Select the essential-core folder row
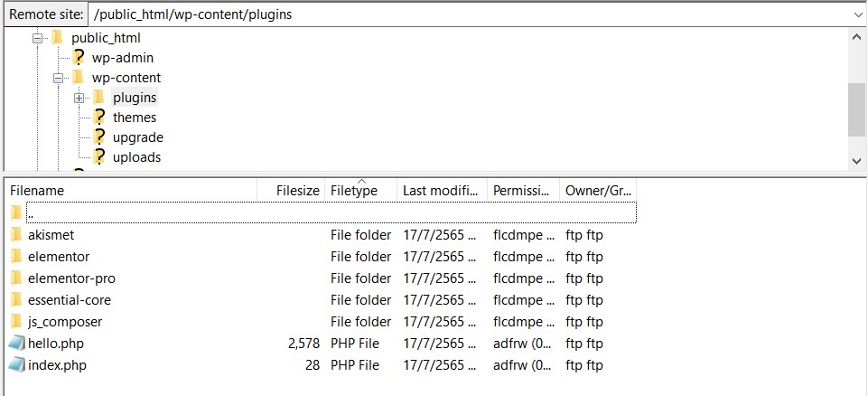The height and width of the screenshot is (396, 868). pos(70,300)
